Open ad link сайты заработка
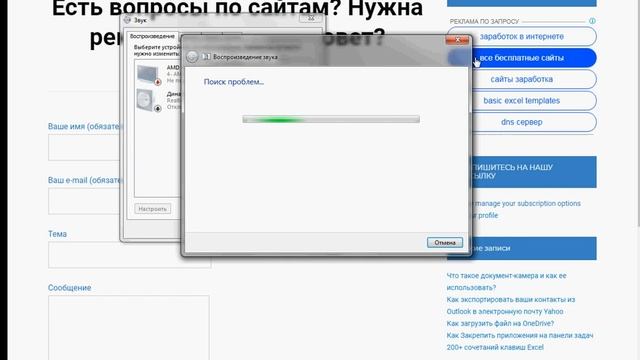This screenshot has width=640, height=360. (522, 79)
